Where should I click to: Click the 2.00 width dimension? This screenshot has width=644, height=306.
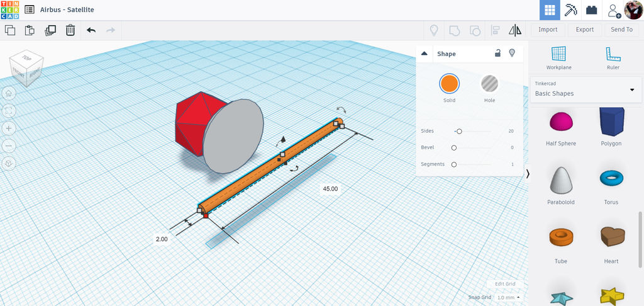click(162, 239)
